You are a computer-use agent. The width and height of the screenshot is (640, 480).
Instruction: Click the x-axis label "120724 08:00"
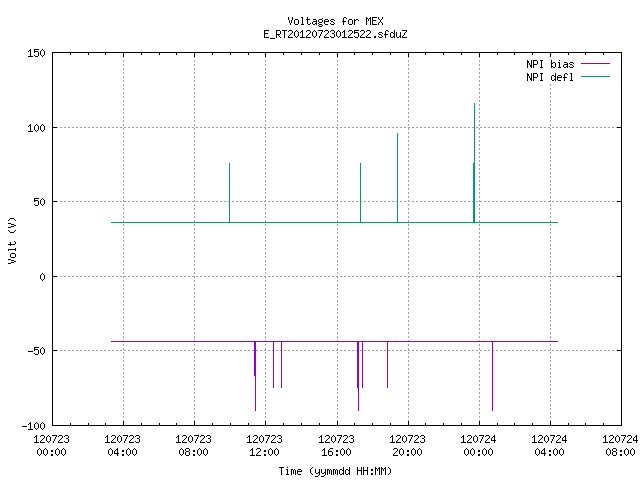click(x=620, y=446)
